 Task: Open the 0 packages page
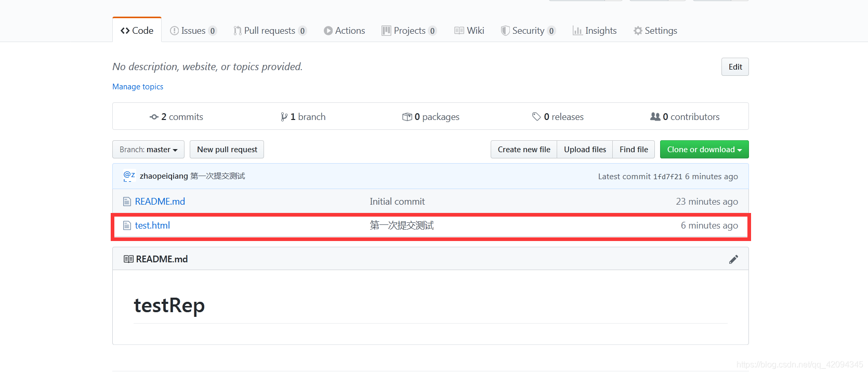pos(431,117)
